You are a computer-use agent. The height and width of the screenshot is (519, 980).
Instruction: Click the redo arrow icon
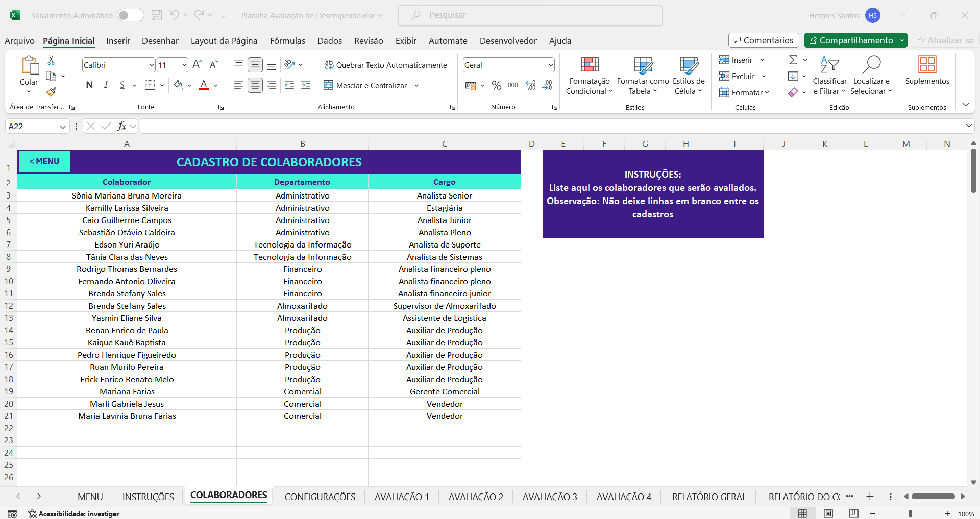(199, 15)
